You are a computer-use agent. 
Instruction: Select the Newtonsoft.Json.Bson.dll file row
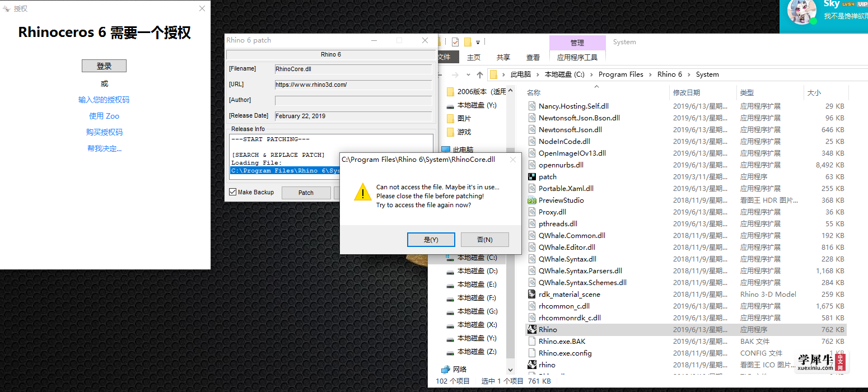point(686,118)
